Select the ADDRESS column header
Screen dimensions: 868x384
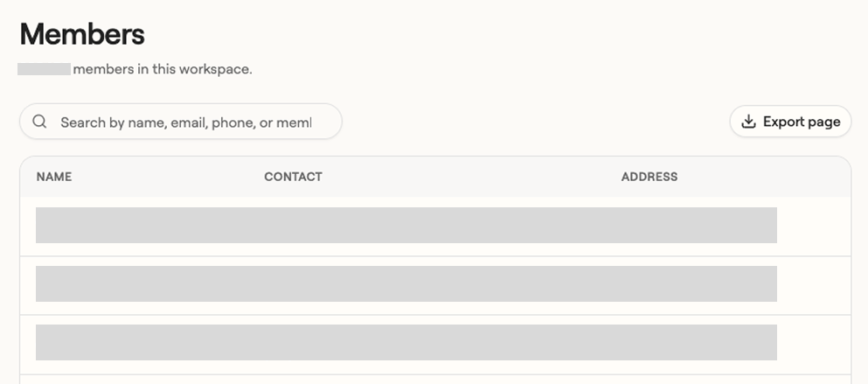(x=649, y=177)
